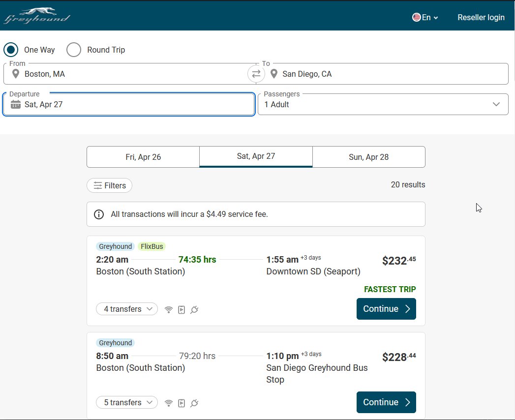
Task: Click the 1:10 pm arrival time
Action: [282, 356]
